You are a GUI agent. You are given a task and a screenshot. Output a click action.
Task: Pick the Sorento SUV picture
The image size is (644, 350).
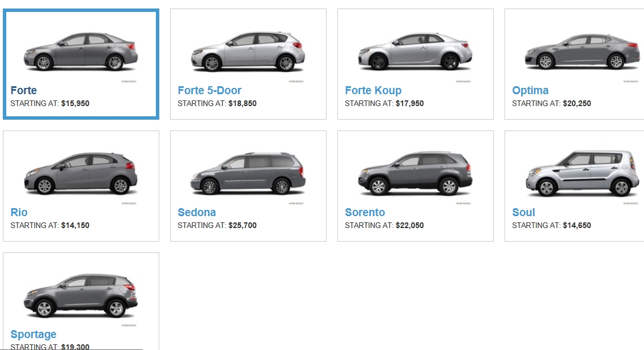(415, 174)
